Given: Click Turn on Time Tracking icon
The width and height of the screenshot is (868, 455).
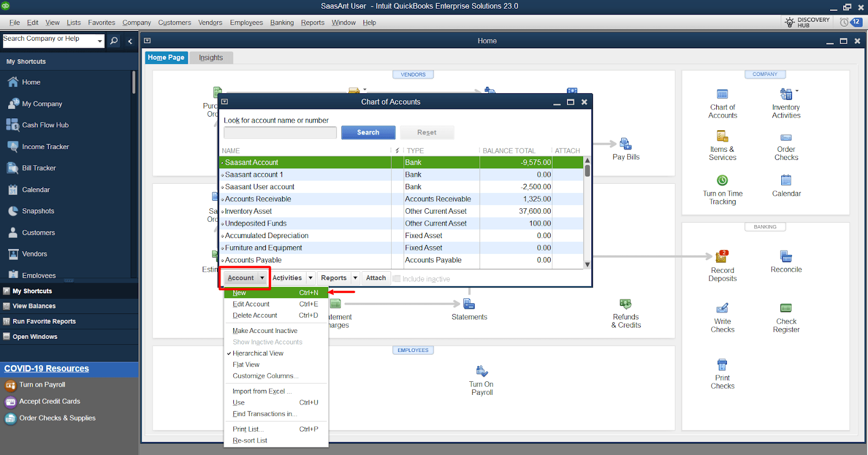Looking at the screenshot, I should (x=722, y=180).
